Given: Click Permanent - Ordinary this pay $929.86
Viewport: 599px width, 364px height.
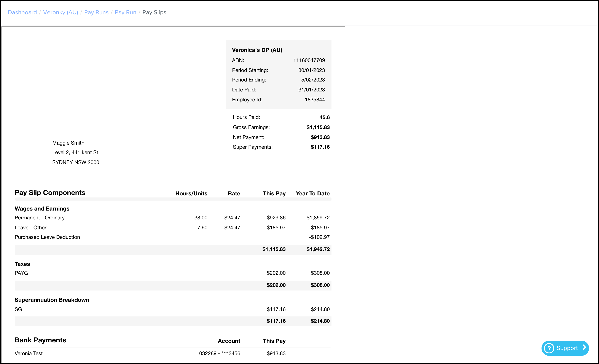Looking at the screenshot, I should pyautogui.click(x=276, y=218).
